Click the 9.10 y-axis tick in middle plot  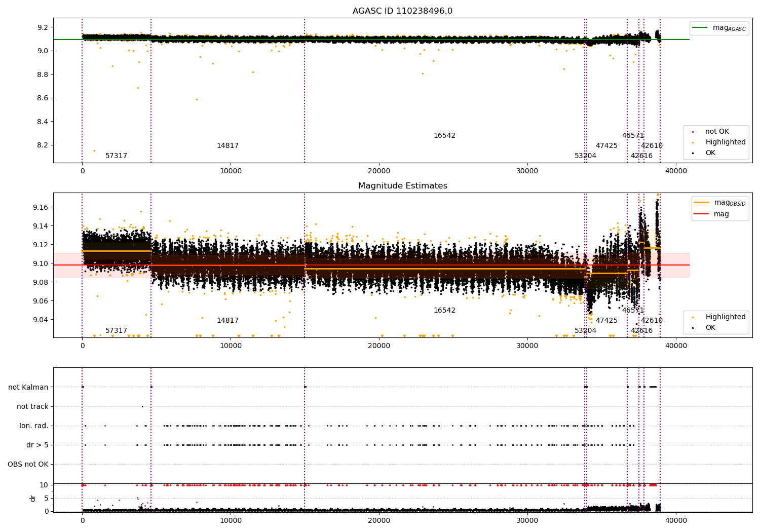pyautogui.click(x=41, y=263)
